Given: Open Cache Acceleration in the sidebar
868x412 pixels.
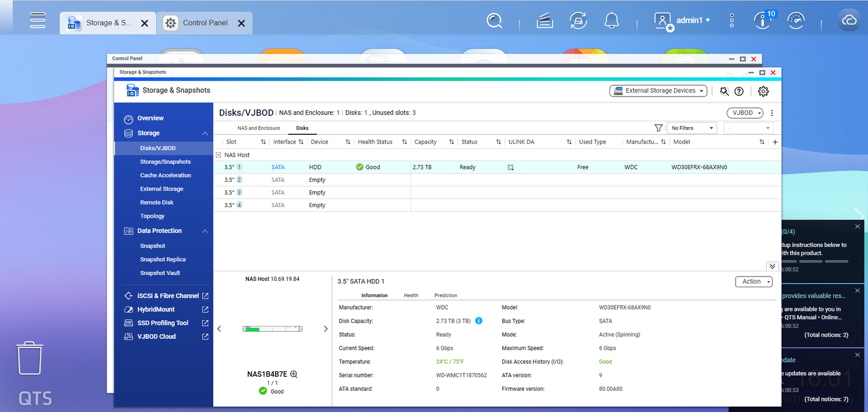Looking at the screenshot, I should point(165,175).
